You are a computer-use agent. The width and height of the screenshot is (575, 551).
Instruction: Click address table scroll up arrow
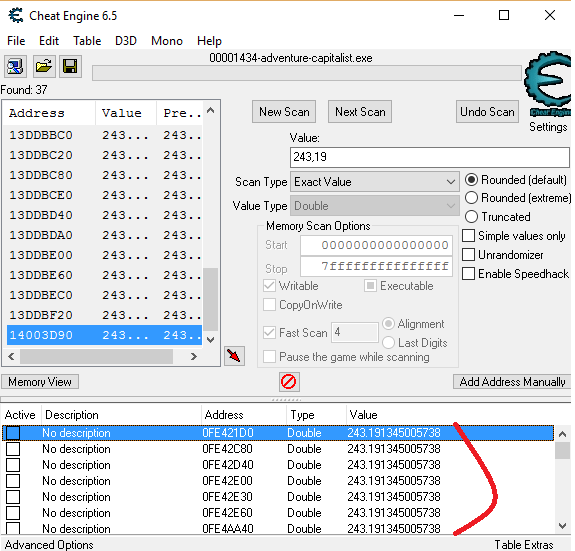[562, 434]
